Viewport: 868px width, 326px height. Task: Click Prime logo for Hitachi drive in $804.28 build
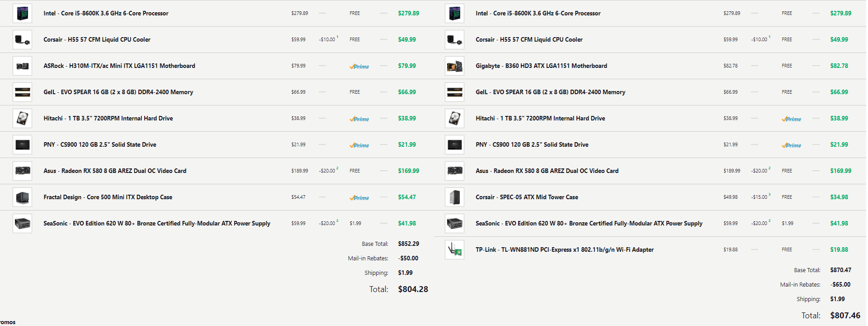tap(359, 119)
